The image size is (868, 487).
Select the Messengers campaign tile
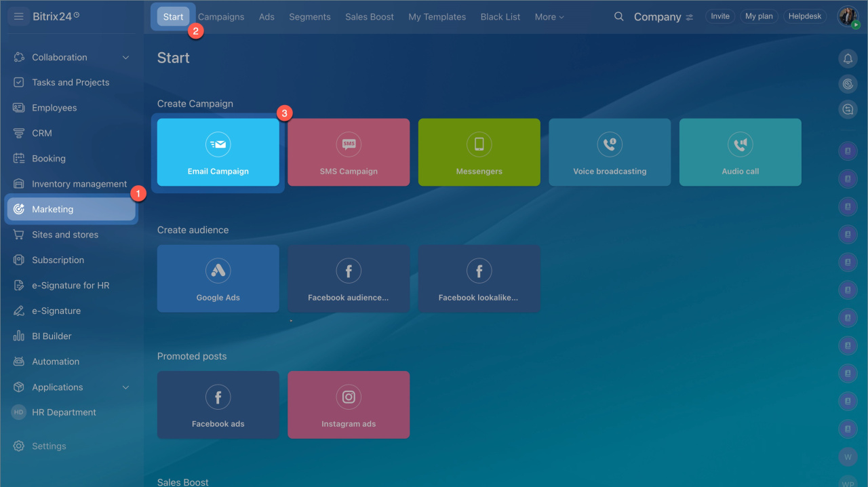[479, 153]
